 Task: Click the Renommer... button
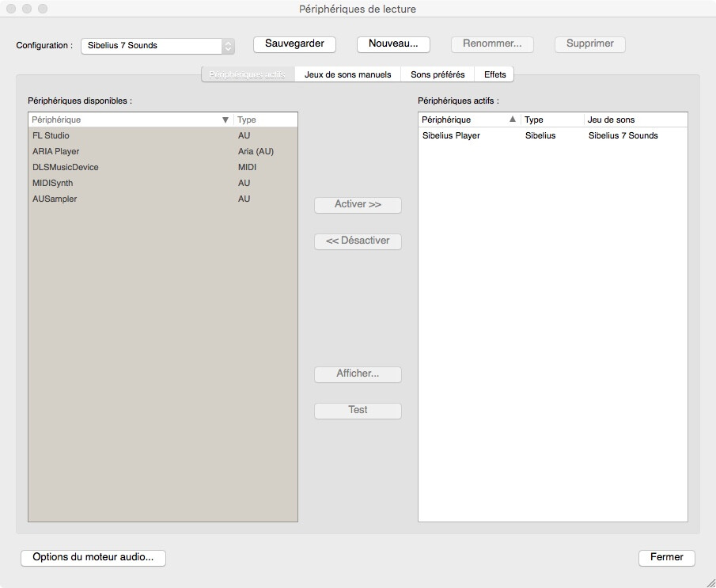492,44
